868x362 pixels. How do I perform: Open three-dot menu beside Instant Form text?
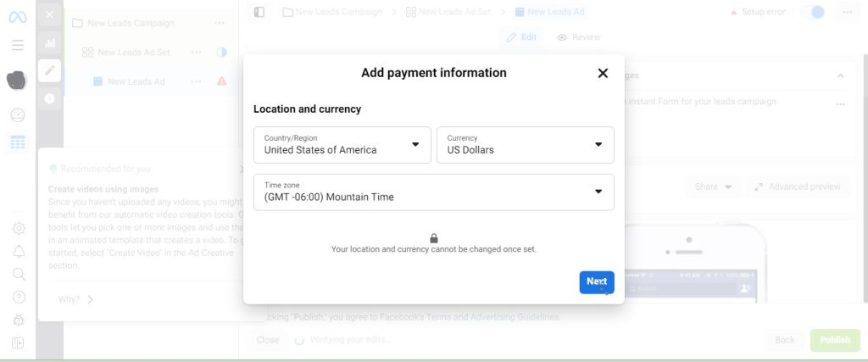(x=840, y=104)
